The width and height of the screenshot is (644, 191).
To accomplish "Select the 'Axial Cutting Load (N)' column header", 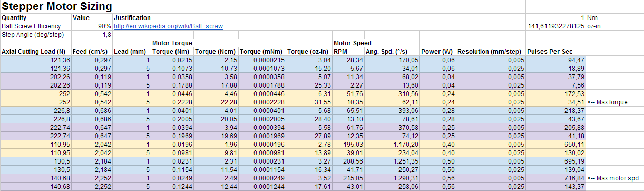I will point(35,51).
